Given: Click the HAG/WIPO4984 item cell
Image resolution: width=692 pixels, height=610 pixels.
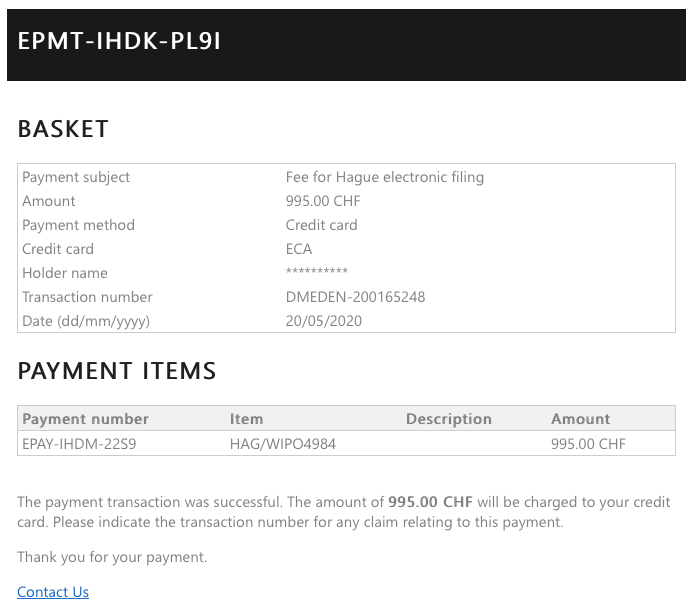Looking at the screenshot, I should click(283, 443).
